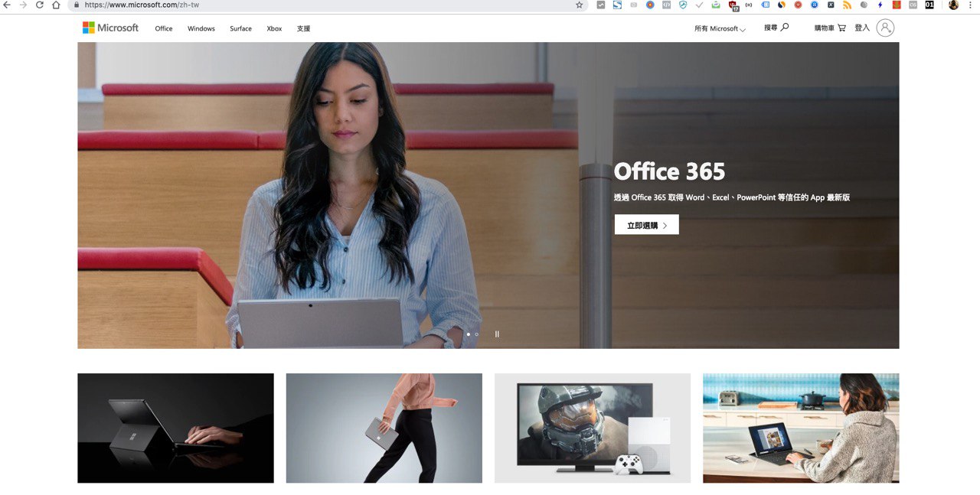Click the uBlock shield extension with badge 17
This screenshot has width=980, height=495.
coord(733,5)
